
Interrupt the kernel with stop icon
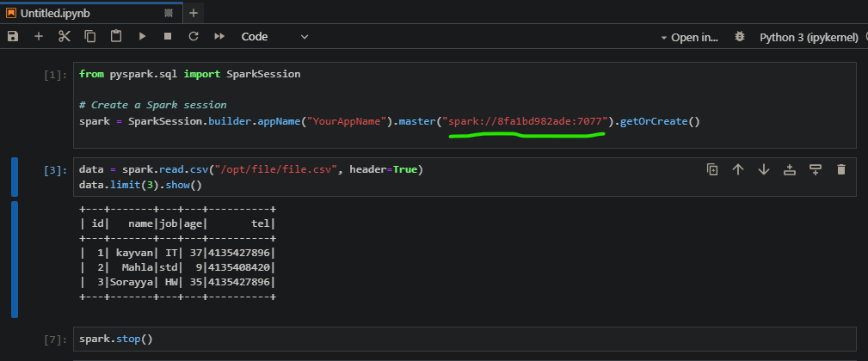tap(168, 36)
